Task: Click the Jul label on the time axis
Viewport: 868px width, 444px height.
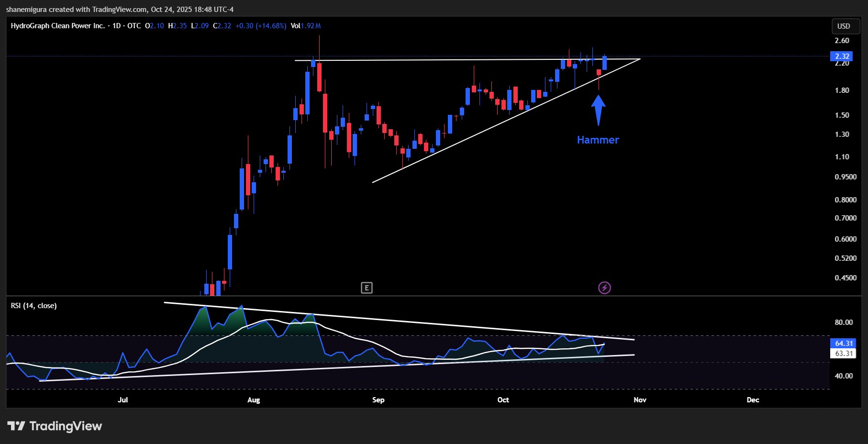Action: click(123, 400)
